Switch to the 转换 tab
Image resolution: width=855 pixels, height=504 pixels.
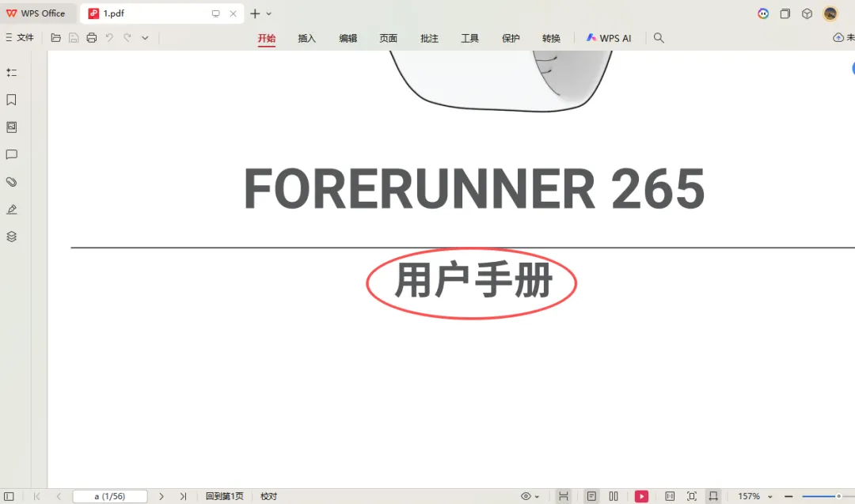pos(551,38)
